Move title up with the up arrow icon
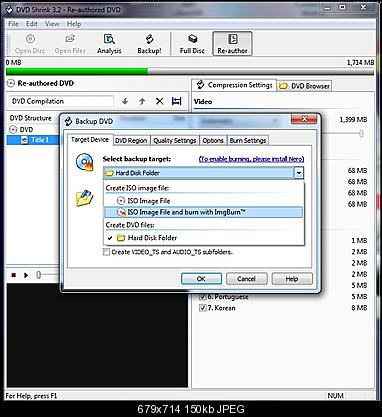382x417 pixels. (x=142, y=101)
